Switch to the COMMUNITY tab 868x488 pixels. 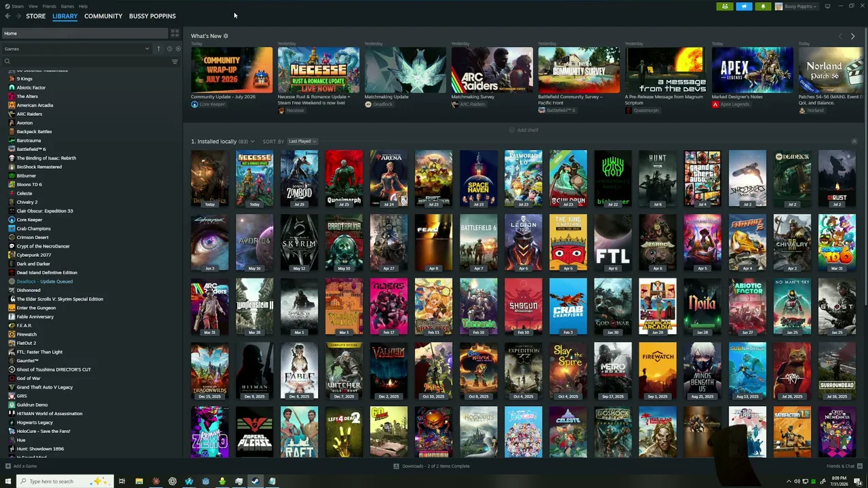[x=103, y=16]
